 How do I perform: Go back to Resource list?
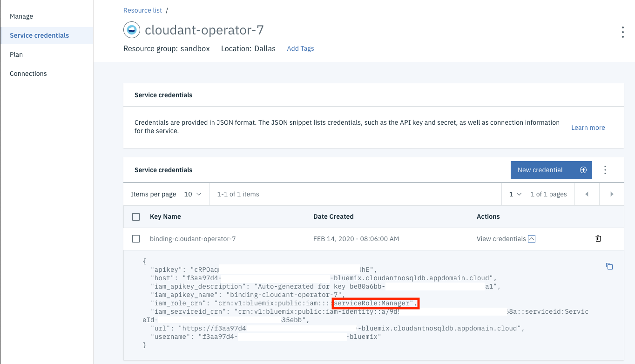pos(142,10)
